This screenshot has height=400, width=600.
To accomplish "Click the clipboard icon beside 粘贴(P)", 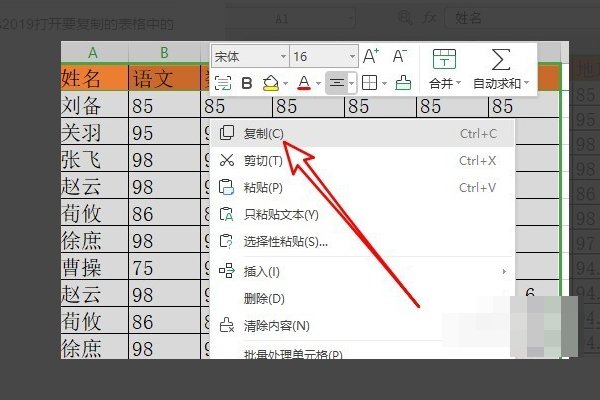I will point(226,187).
